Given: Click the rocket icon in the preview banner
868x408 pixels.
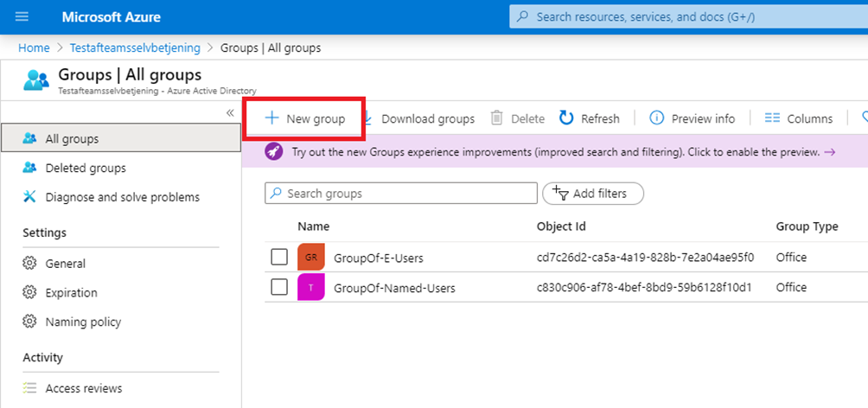Looking at the screenshot, I should [x=273, y=152].
